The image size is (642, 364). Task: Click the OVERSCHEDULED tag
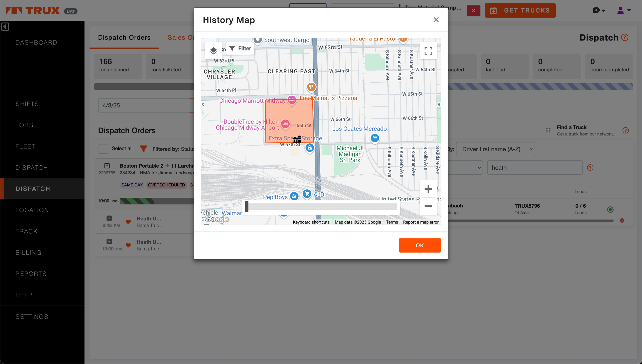(x=166, y=185)
